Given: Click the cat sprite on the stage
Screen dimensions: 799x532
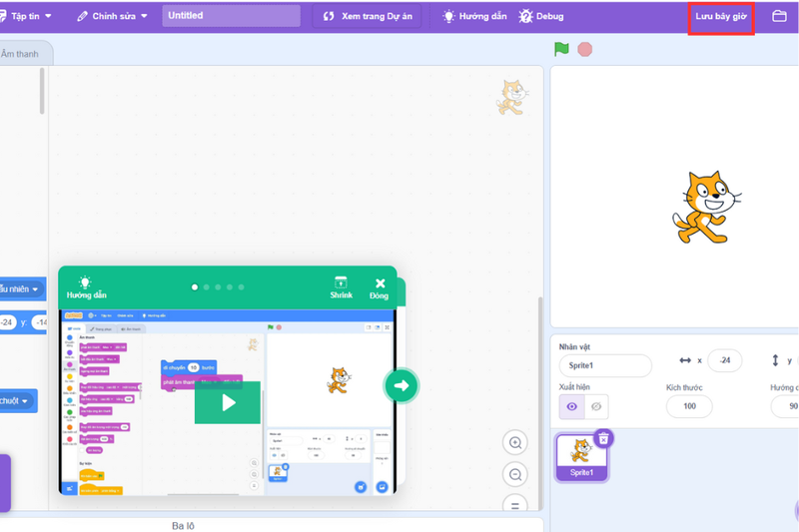Looking at the screenshot, I should (x=706, y=208).
